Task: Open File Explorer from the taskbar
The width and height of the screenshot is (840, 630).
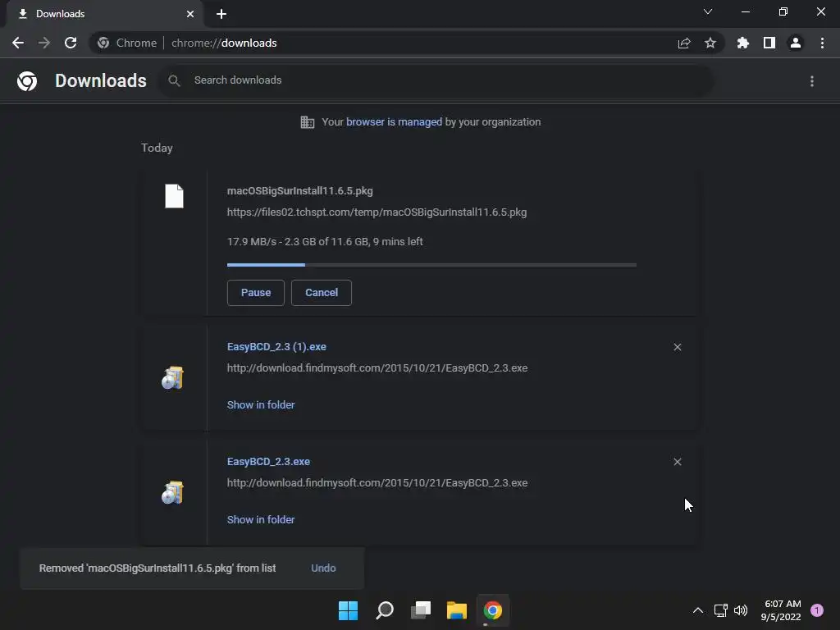Action: click(457, 610)
